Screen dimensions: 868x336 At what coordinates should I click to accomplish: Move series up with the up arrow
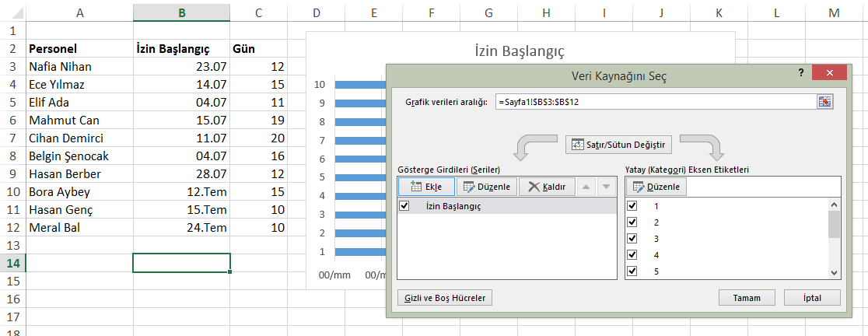click(586, 187)
